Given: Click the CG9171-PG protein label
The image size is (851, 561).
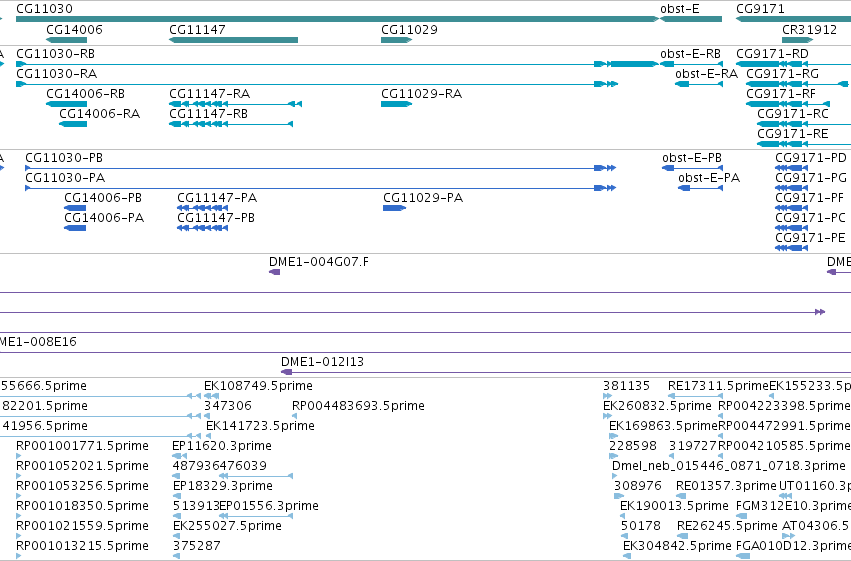Looking at the screenshot, I should pos(811,178).
